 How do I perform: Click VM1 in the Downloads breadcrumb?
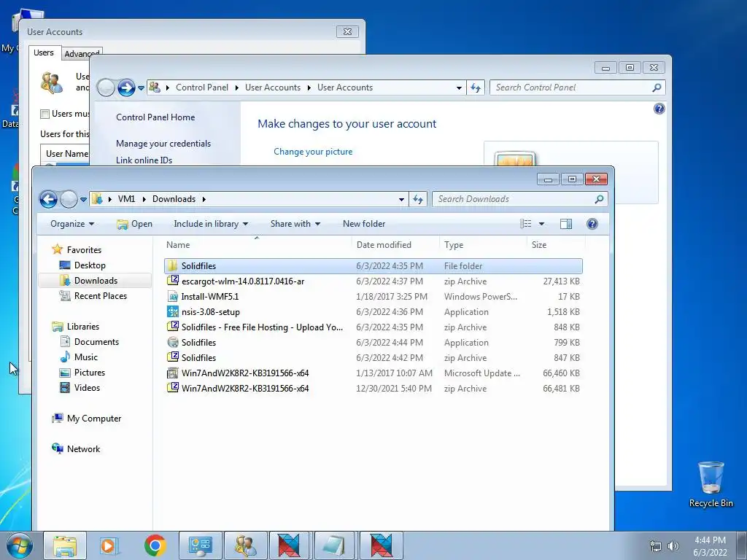(x=126, y=199)
